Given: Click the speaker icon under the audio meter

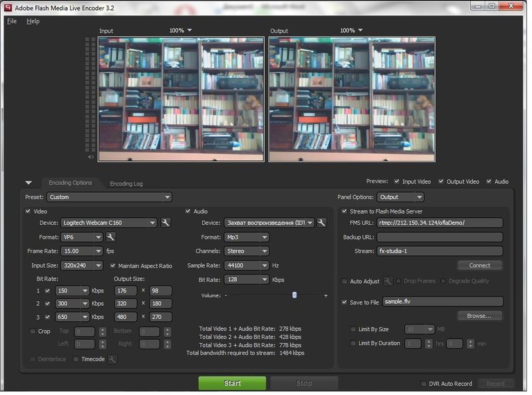Looking at the screenshot, I should [x=90, y=157].
